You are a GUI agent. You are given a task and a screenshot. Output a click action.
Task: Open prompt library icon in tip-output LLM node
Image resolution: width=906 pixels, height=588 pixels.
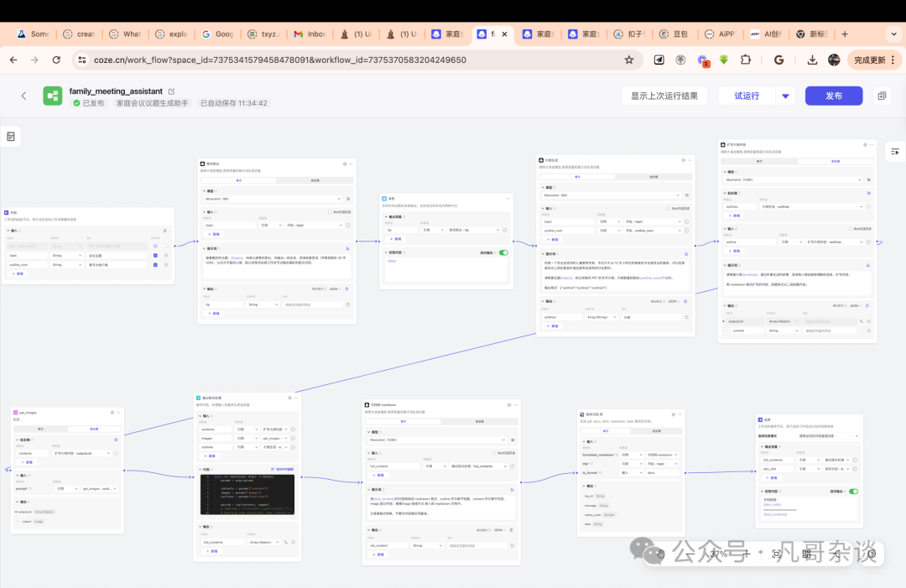347,248
